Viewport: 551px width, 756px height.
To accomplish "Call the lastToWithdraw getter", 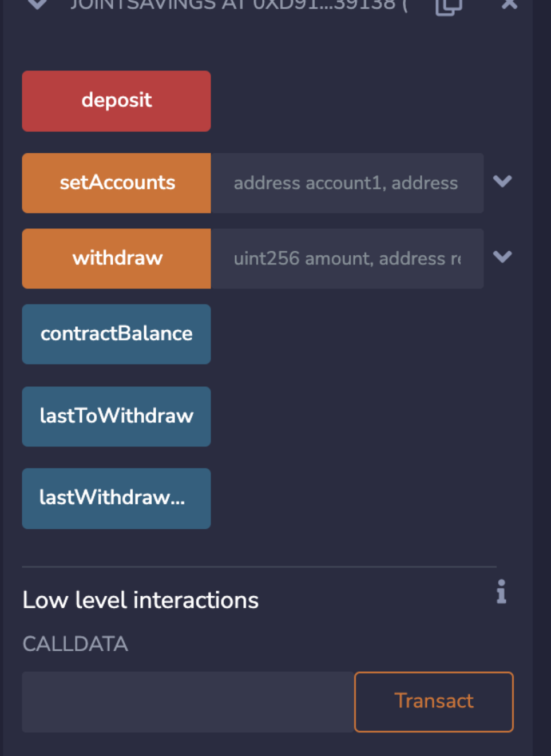I will [116, 416].
